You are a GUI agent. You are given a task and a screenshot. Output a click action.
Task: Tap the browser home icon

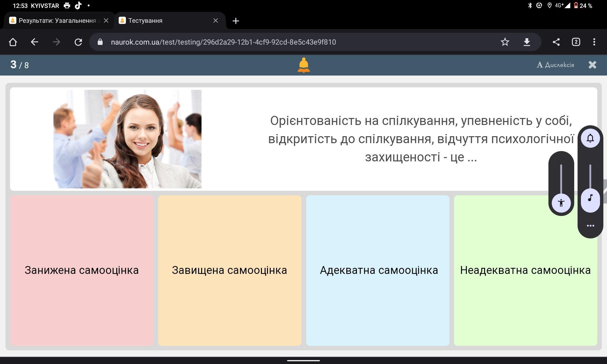13,42
